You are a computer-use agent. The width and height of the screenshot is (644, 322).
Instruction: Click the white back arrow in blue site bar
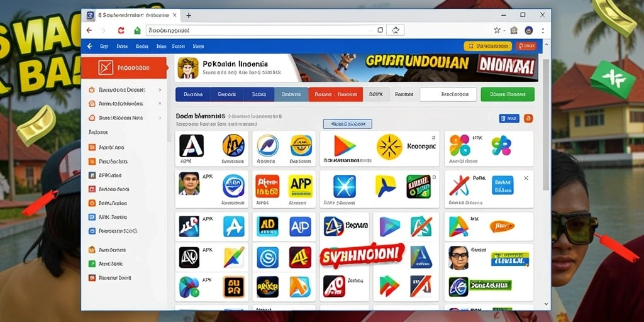[89, 47]
